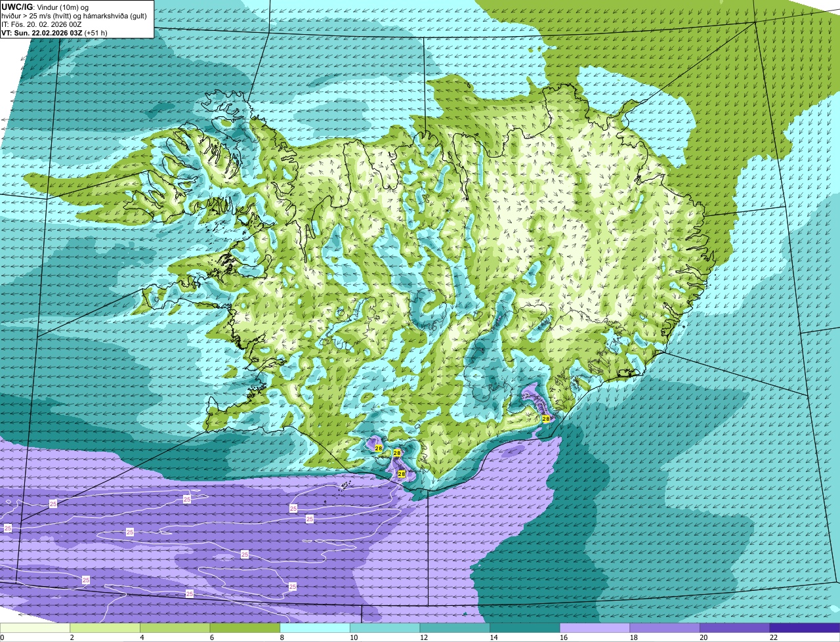Click the legend scale label '8'
Image resolution: width=840 pixels, height=642 pixels.
pyautogui.click(x=282, y=637)
